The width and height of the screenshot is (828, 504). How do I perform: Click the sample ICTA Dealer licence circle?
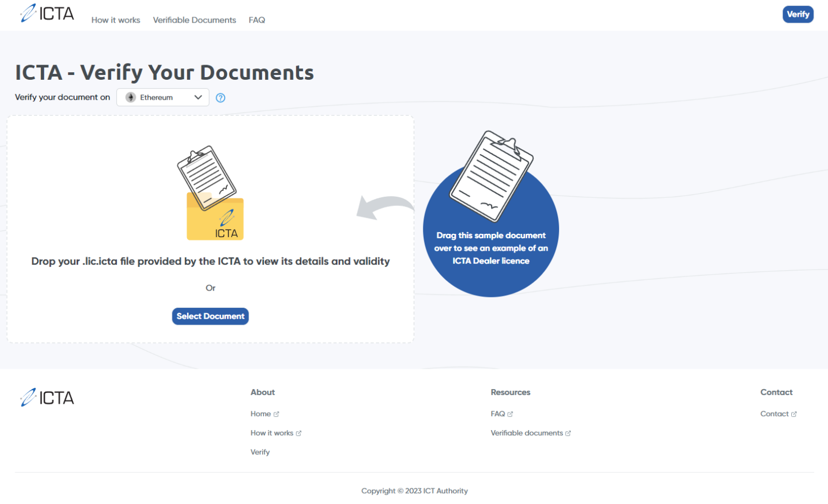(x=491, y=229)
